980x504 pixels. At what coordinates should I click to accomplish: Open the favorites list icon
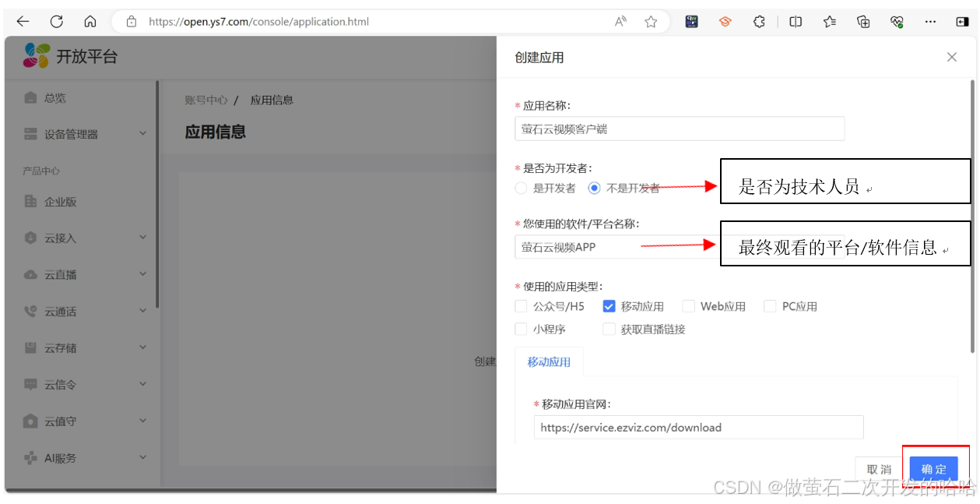[x=830, y=22]
